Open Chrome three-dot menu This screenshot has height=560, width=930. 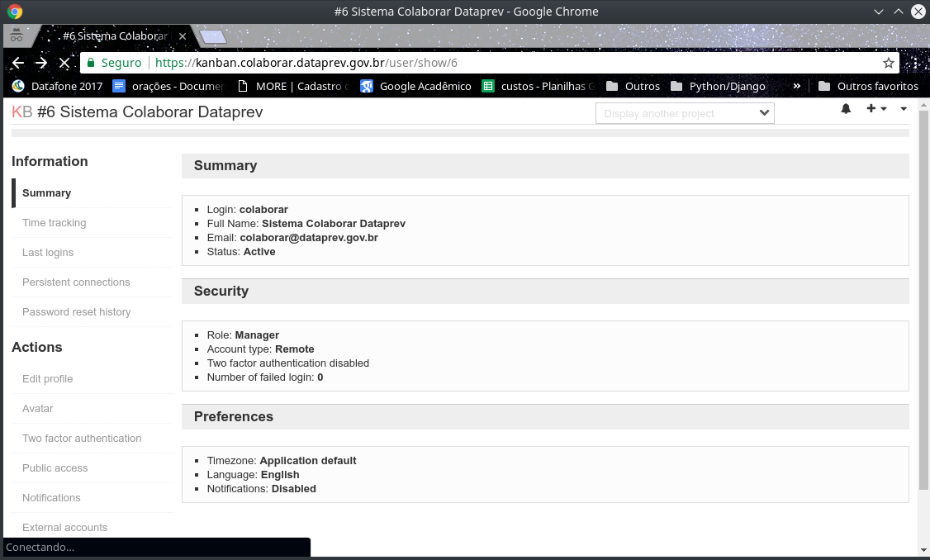coord(916,63)
